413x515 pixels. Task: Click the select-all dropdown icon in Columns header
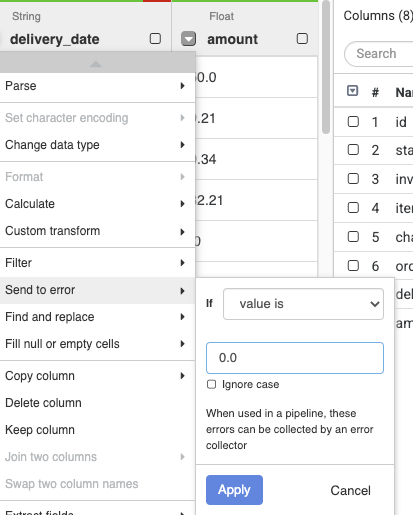352,91
